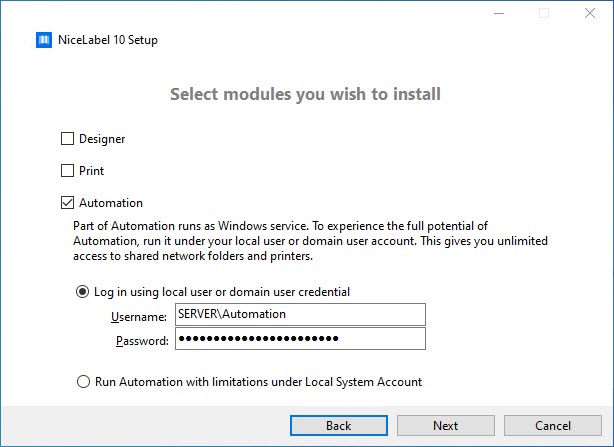The image size is (614, 447).
Task: Uncheck the Automation module checkbox
Action: coord(67,203)
